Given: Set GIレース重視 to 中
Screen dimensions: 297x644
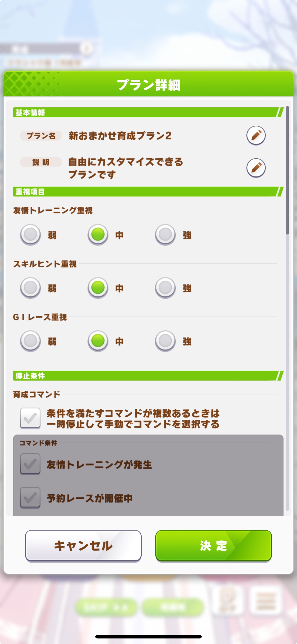Looking at the screenshot, I should pos(98,341).
